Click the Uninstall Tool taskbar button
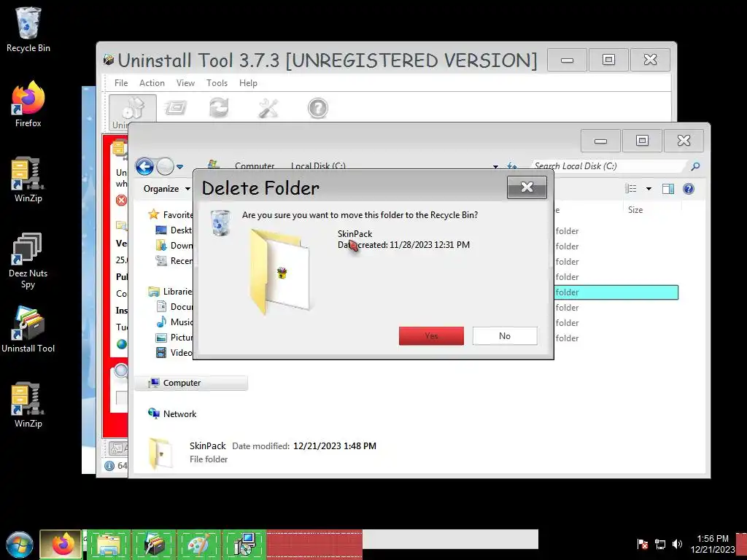The width and height of the screenshot is (747, 560). 154,544
